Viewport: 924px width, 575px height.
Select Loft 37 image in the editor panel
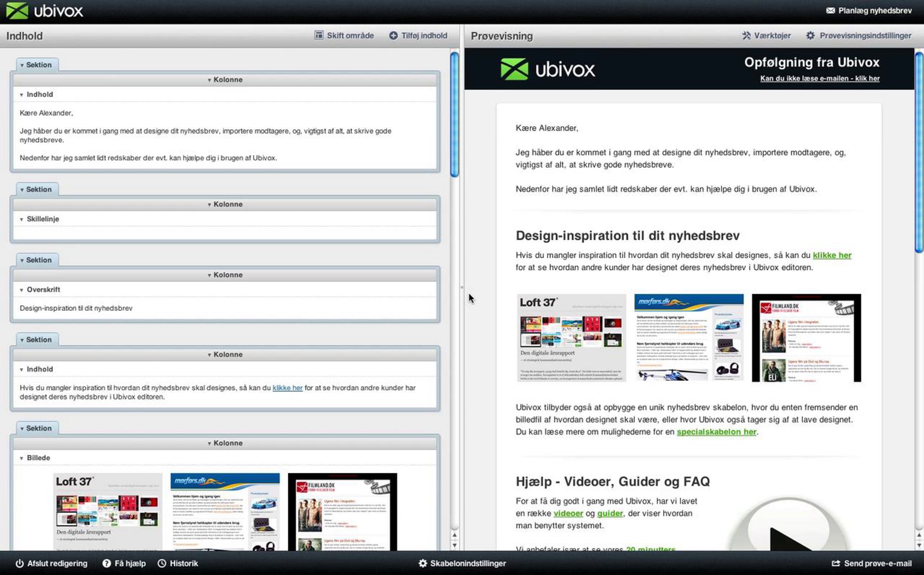coord(108,511)
